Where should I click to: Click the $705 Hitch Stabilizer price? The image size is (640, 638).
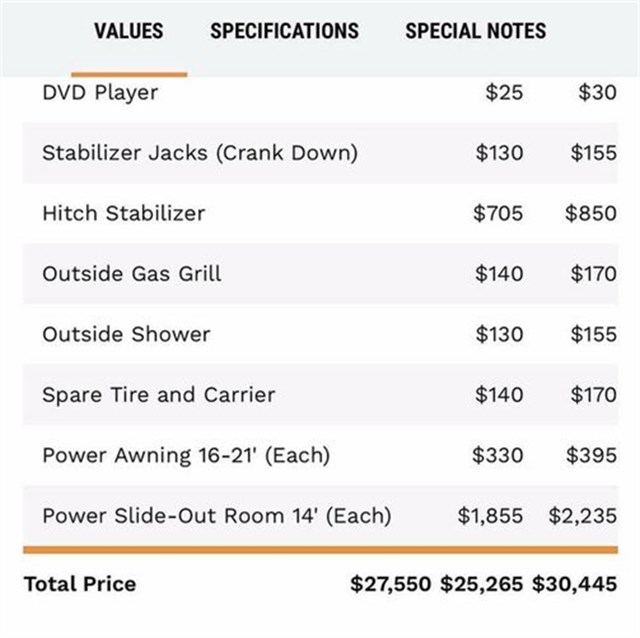pos(498,213)
